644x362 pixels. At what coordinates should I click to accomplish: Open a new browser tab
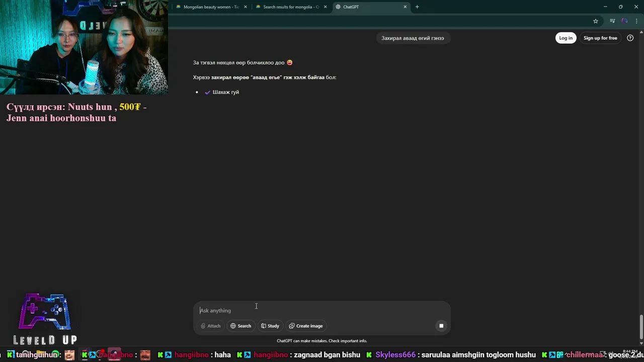417,7
